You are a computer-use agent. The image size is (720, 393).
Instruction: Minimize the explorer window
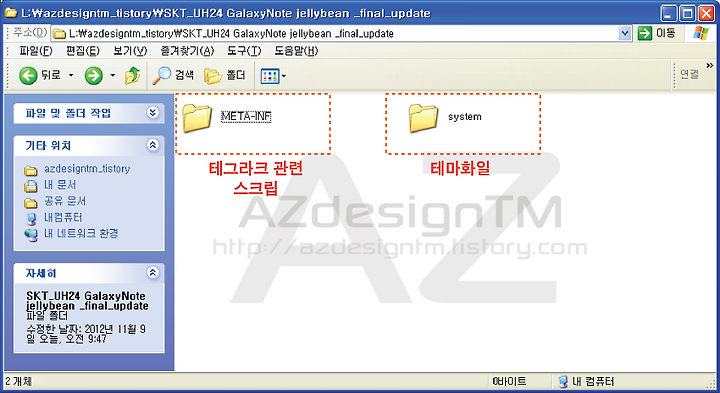click(x=669, y=13)
